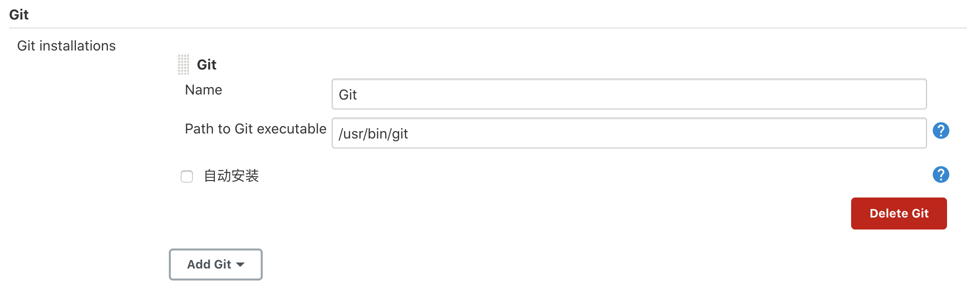Click right end of Git path input
Image resolution: width=980 pixels, height=292 pixels.
tap(909, 133)
